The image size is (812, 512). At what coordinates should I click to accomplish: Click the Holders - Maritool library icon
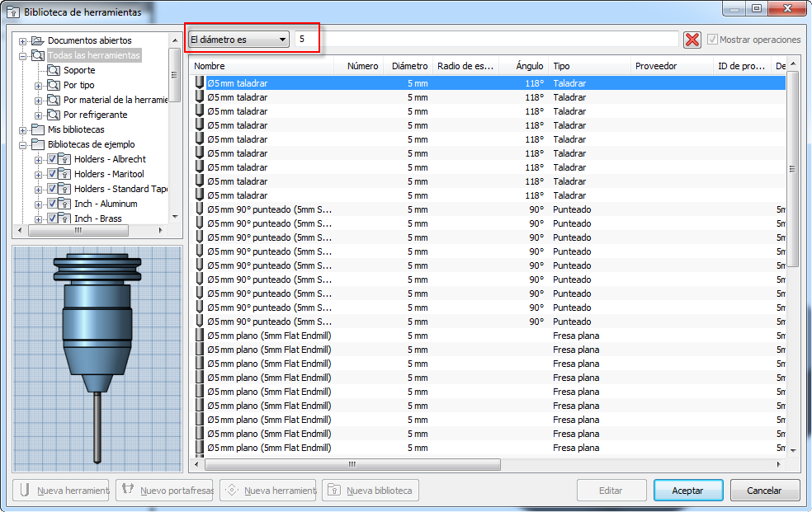64,174
